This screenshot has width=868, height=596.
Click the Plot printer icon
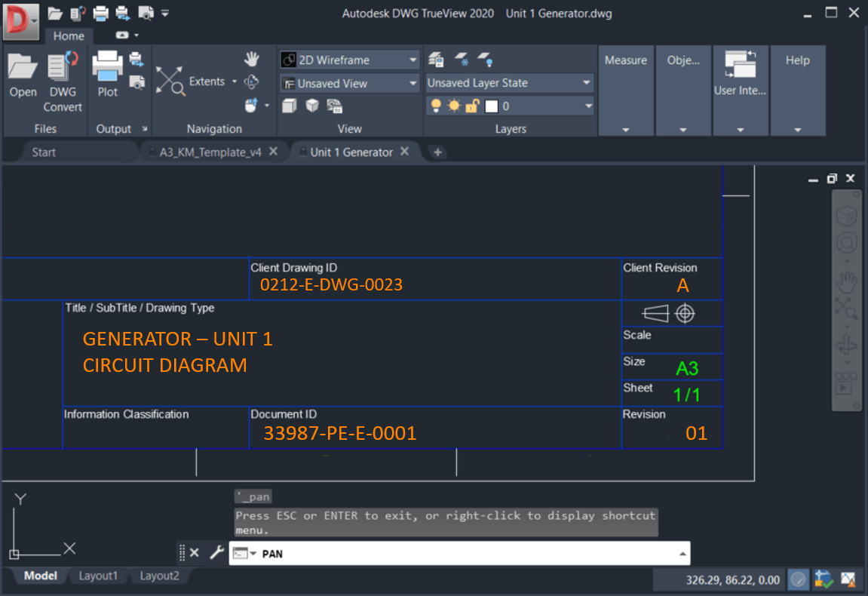[107, 66]
